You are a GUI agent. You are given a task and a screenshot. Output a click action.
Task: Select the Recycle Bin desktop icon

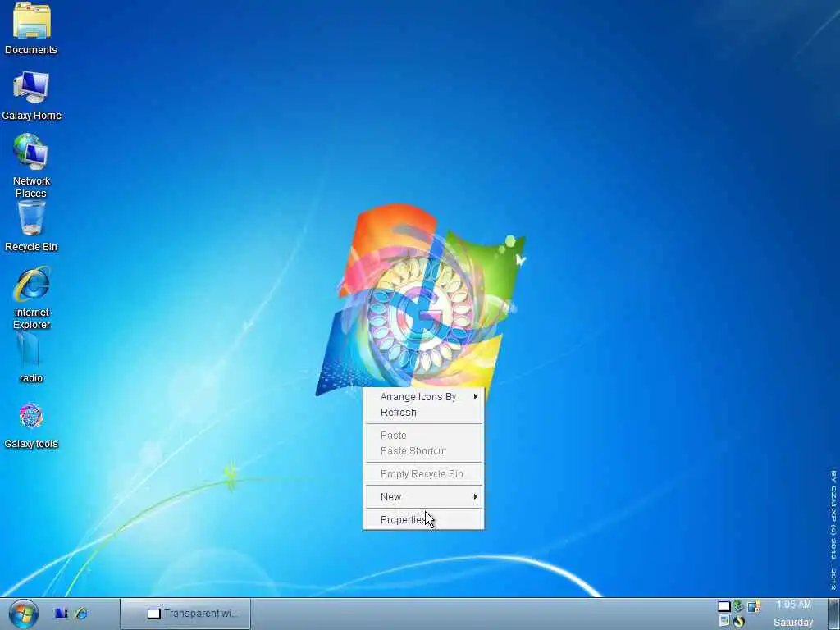point(31,226)
